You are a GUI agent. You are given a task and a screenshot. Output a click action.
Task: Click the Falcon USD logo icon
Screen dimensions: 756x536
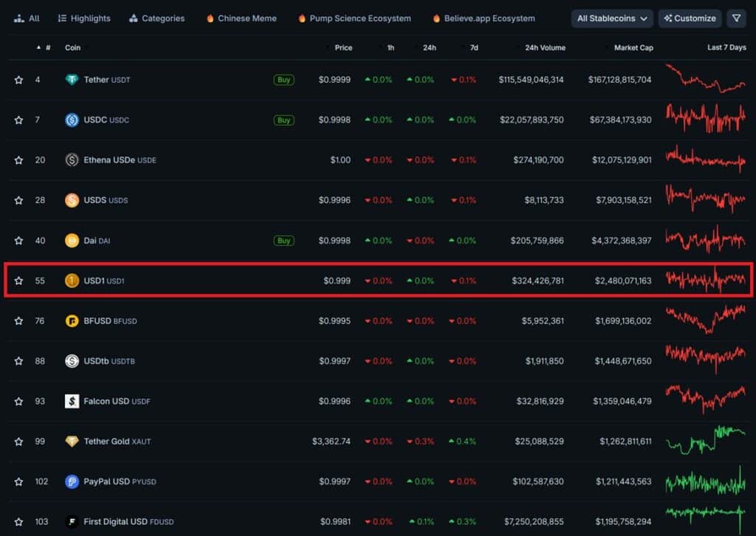coord(72,401)
